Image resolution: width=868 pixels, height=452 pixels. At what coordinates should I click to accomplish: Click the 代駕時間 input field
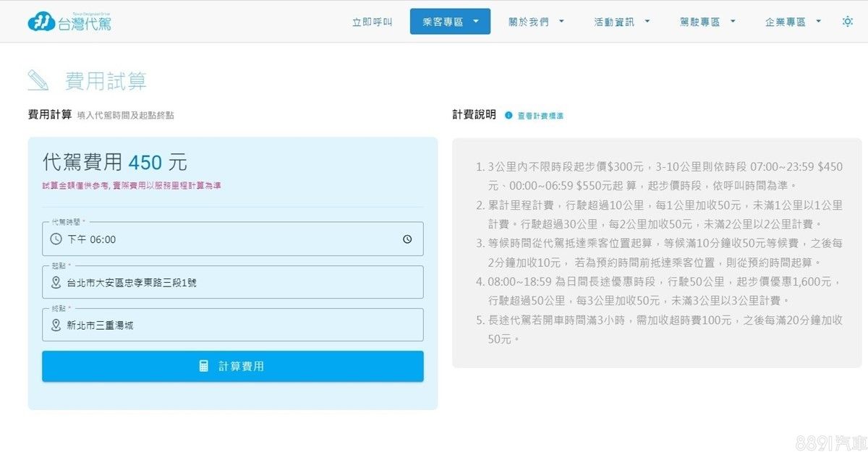point(231,239)
